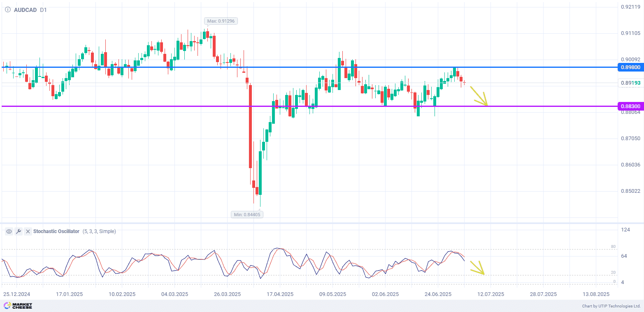Open the Chart by UTIP Technologies link
Screen dimensions: 644x312
[x=611, y=306]
